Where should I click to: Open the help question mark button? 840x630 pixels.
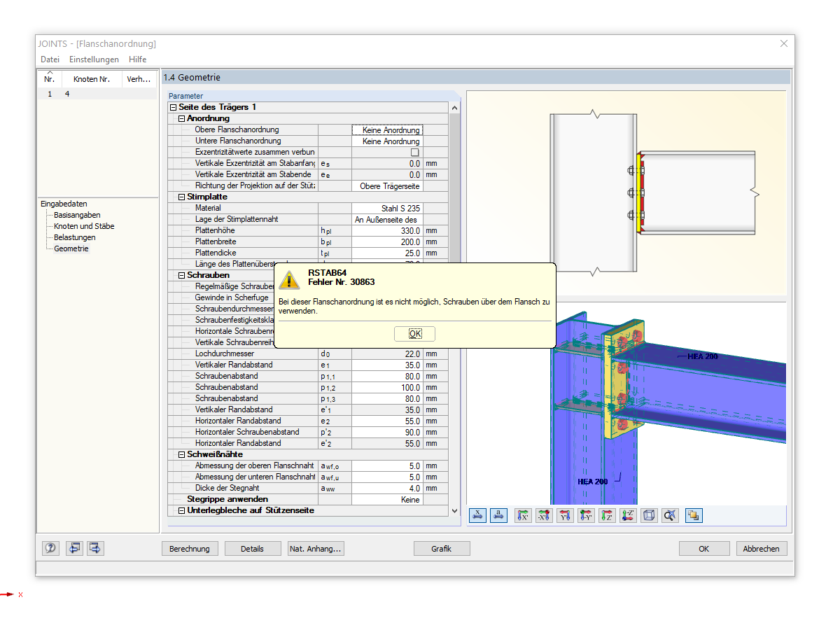point(50,548)
